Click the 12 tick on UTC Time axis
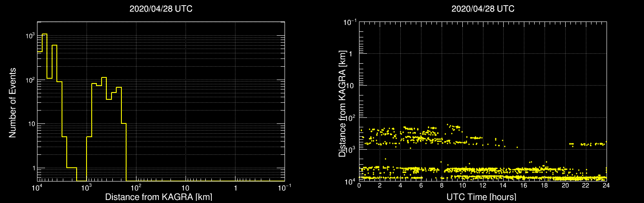Viewport: 644px width, 203px height. click(x=483, y=185)
